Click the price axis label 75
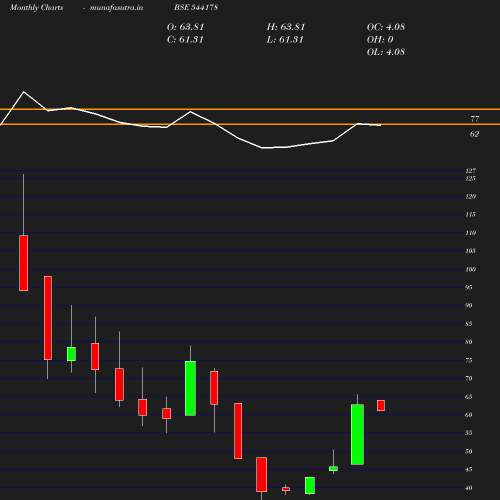500x500 pixels. click(469, 360)
